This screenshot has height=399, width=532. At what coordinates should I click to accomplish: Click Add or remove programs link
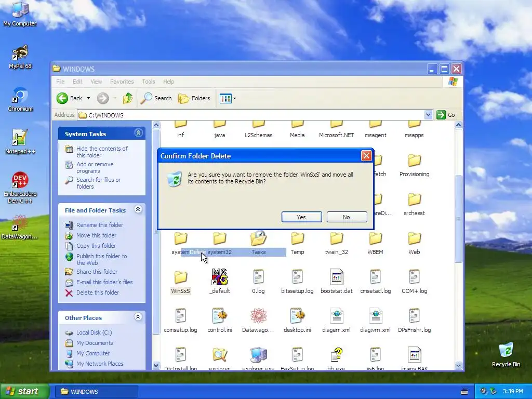[95, 167]
